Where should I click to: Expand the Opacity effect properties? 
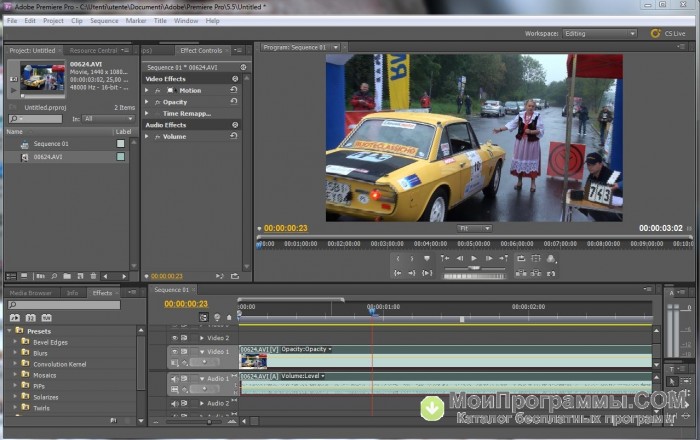(147, 102)
